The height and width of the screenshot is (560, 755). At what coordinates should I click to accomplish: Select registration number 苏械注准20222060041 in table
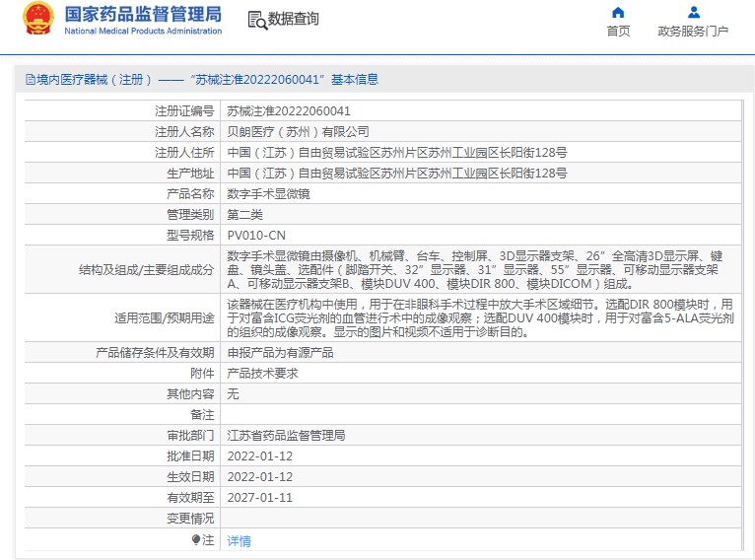pos(289,111)
